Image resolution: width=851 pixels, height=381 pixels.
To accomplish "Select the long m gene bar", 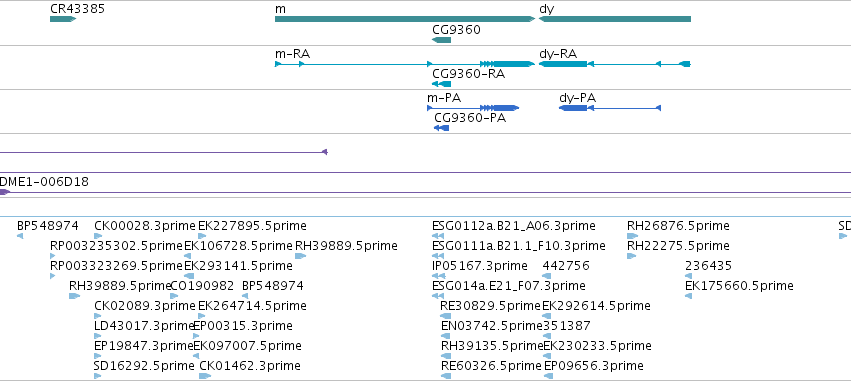I will (x=405, y=19).
